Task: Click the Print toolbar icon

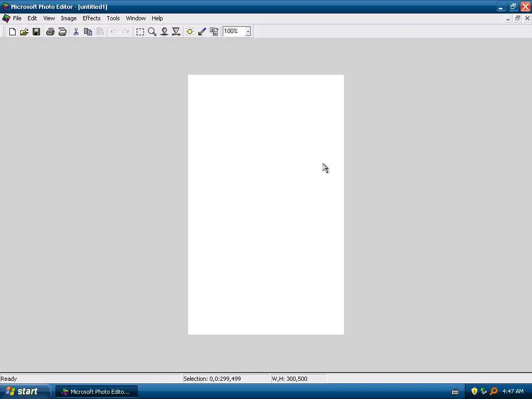Action: click(x=50, y=32)
